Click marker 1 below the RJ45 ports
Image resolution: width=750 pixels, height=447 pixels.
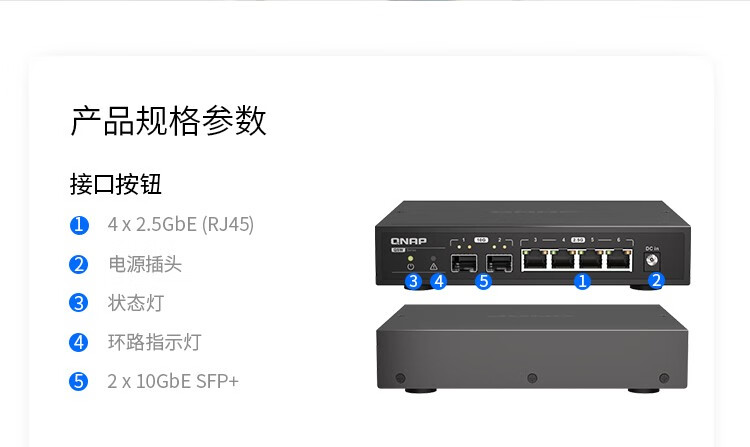pos(582,282)
